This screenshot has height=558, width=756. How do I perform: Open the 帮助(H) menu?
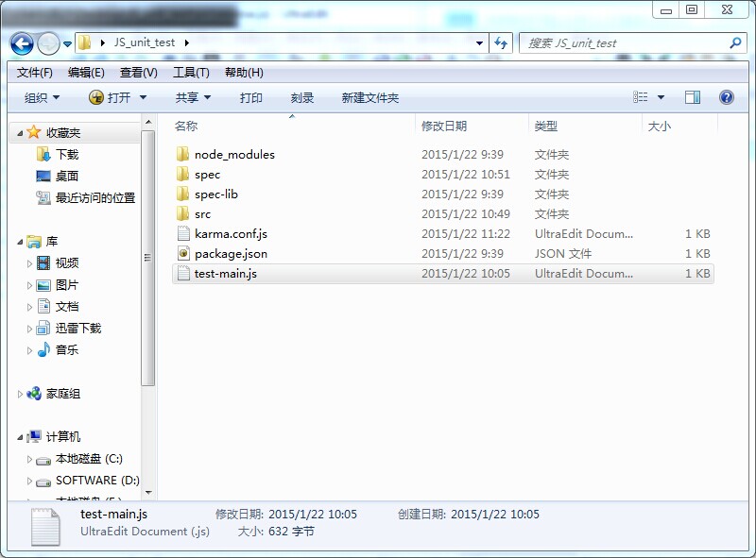(244, 73)
